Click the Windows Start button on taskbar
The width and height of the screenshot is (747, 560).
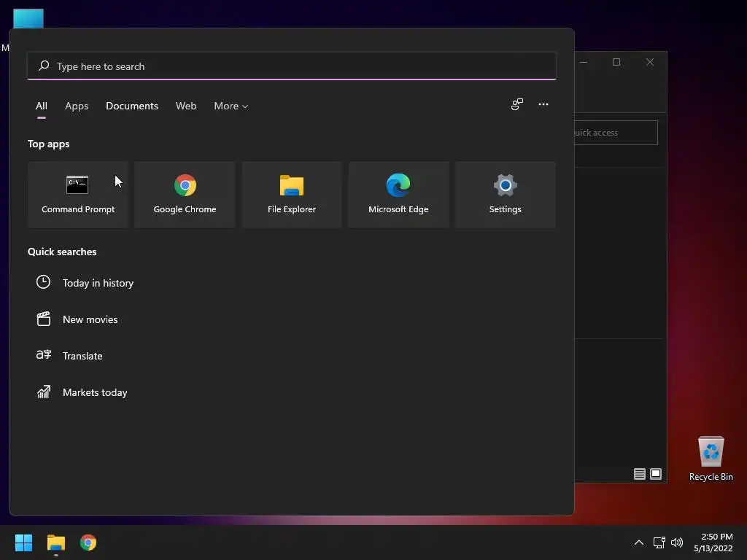tap(23, 542)
